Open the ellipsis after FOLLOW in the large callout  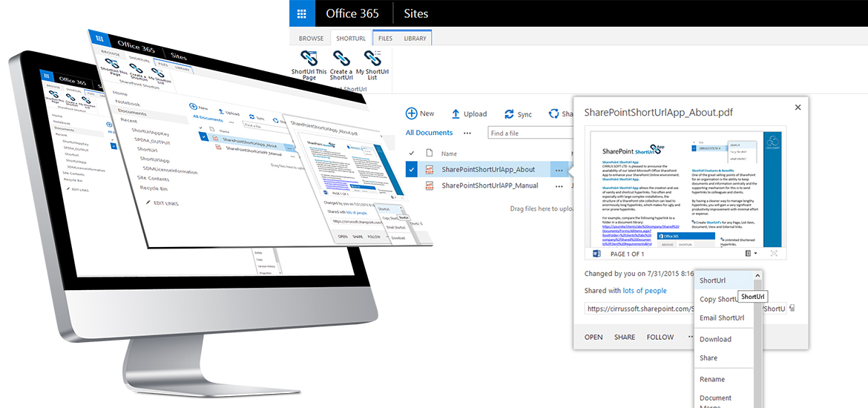[690, 337]
